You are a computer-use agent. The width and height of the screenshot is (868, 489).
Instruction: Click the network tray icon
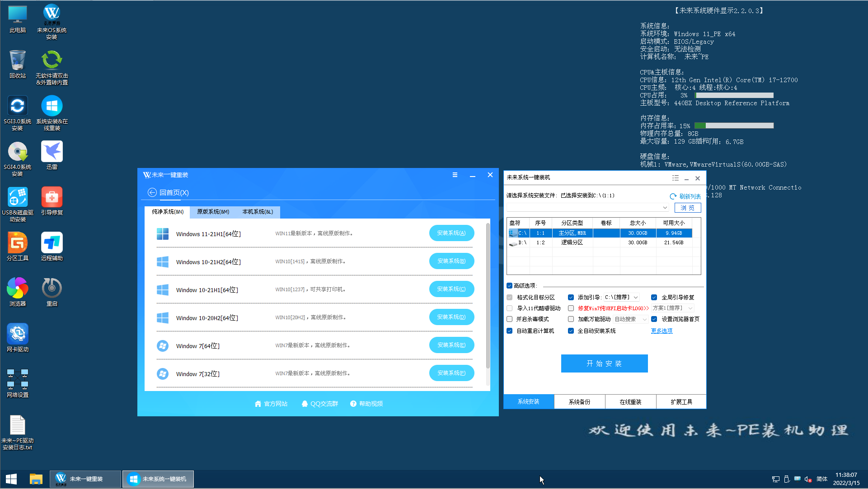[x=776, y=479]
